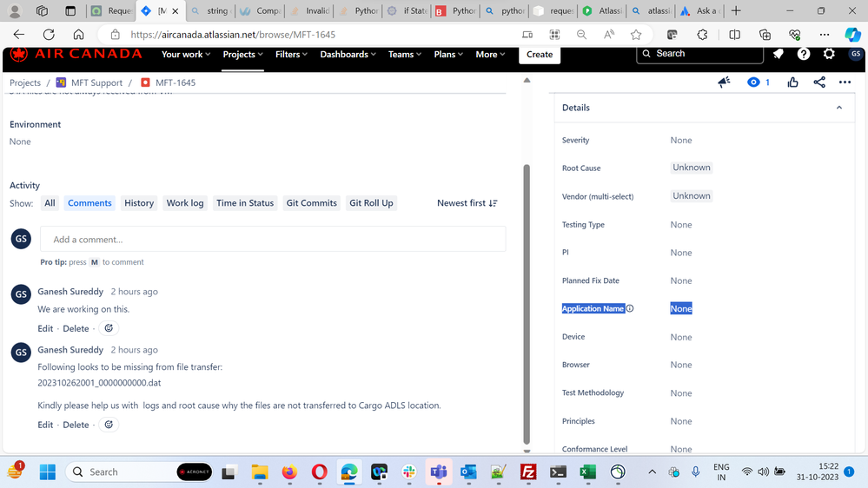Expand Dashboards menu

348,54
